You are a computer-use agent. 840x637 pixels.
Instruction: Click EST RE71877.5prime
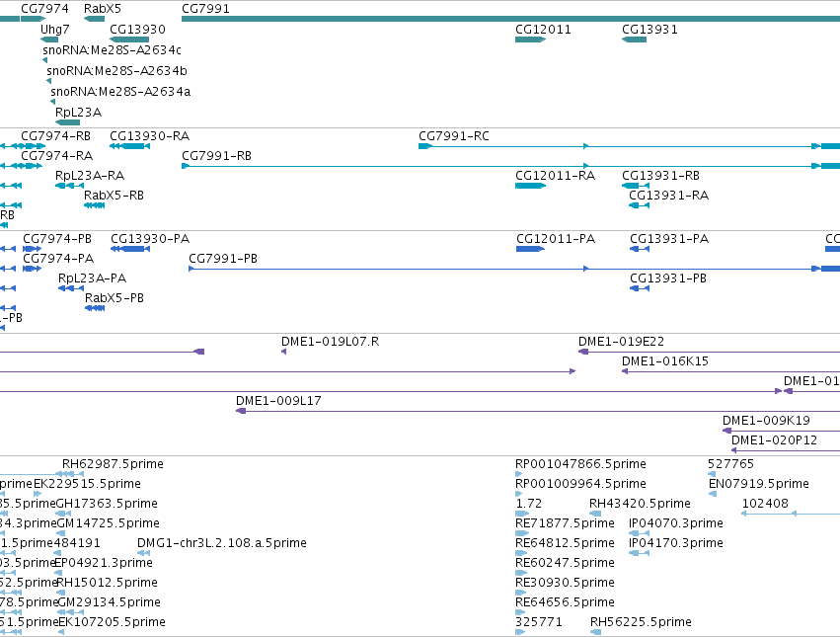(x=565, y=523)
